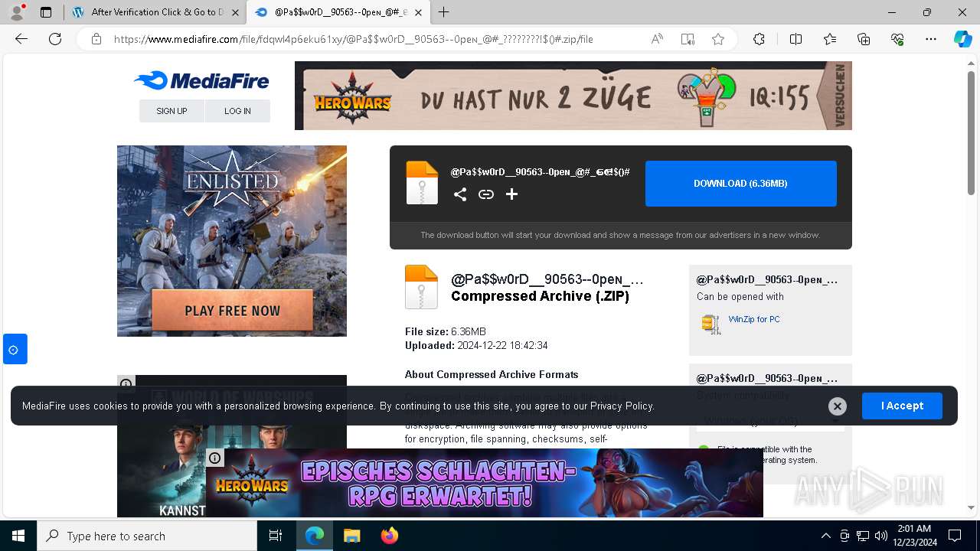
Task: Open ad info icon on Hero Wars banner
Action: (x=215, y=458)
